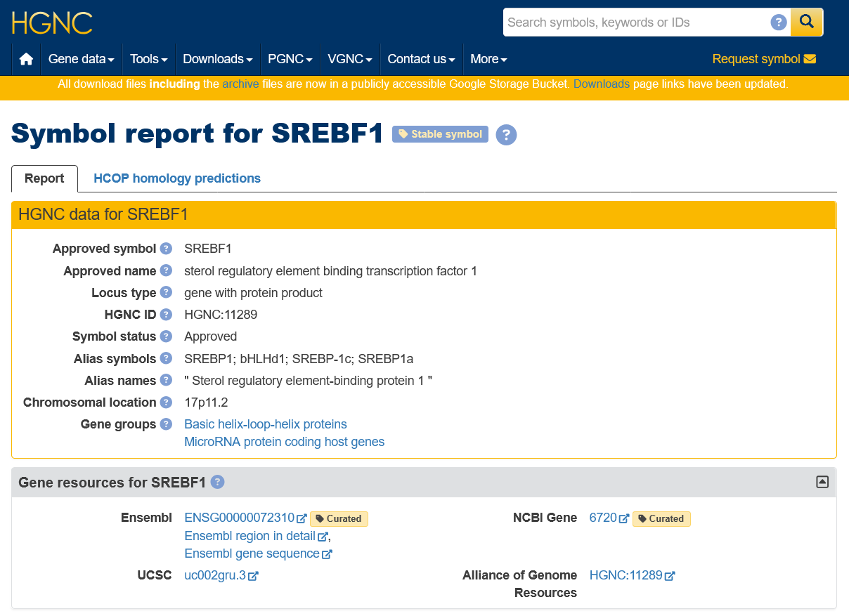Click help icon next to Symbol status

[166, 336]
